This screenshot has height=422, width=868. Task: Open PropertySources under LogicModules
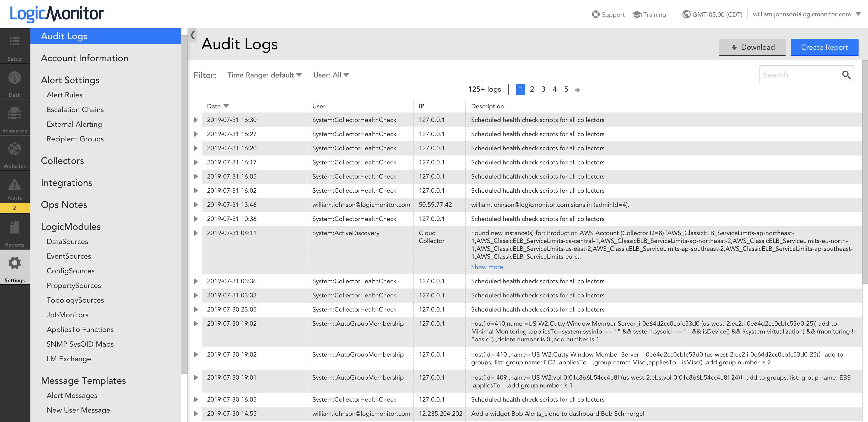(x=73, y=286)
